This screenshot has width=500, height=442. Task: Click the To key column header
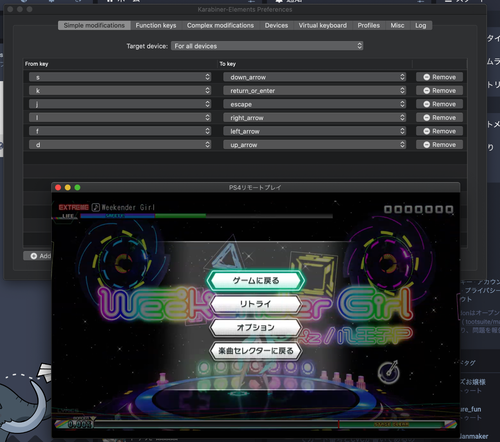(x=228, y=64)
